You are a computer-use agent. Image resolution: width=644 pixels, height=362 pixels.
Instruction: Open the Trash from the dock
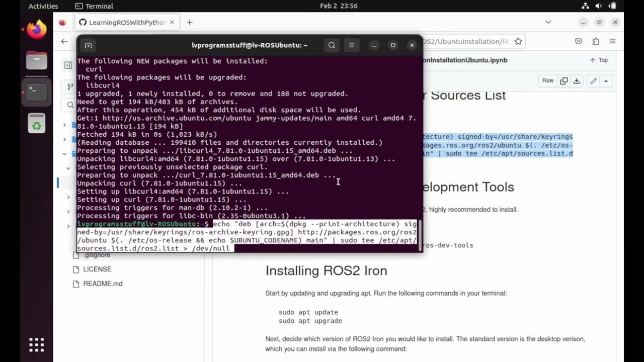[37, 123]
